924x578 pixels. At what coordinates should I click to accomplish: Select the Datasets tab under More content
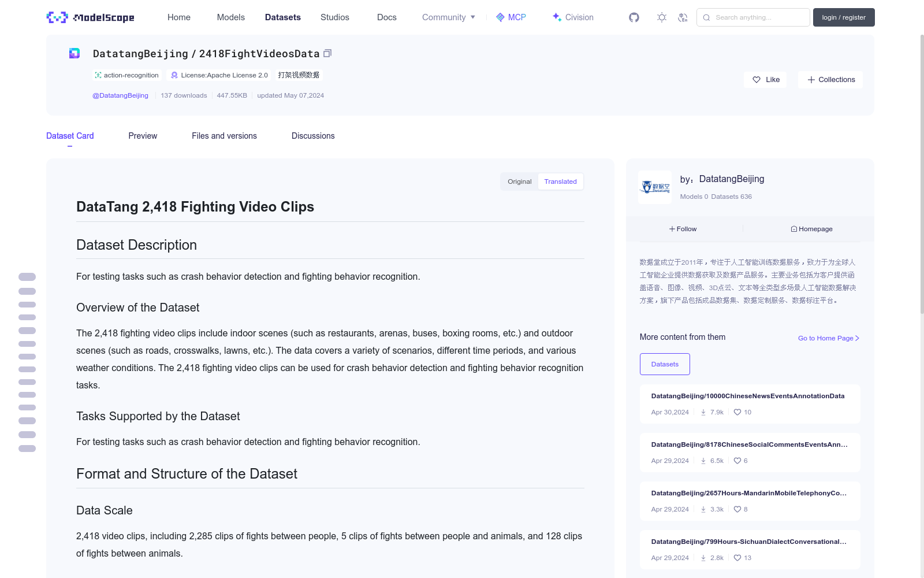click(665, 364)
